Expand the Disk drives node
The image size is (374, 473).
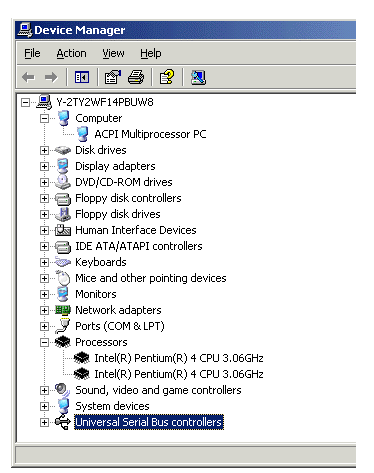click(44, 150)
